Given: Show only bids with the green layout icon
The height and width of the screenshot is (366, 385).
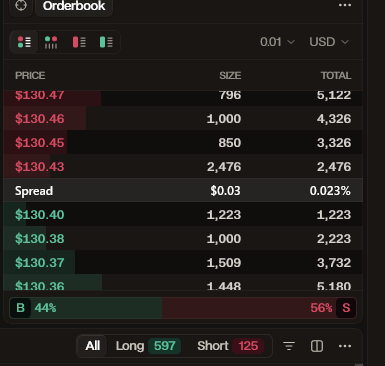Looking at the screenshot, I should click(x=106, y=42).
